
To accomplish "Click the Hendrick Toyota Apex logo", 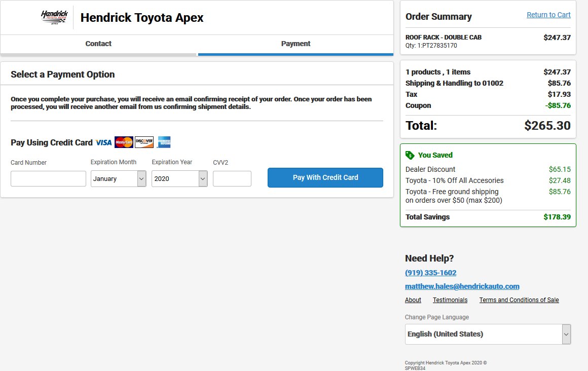I will point(54,17).
